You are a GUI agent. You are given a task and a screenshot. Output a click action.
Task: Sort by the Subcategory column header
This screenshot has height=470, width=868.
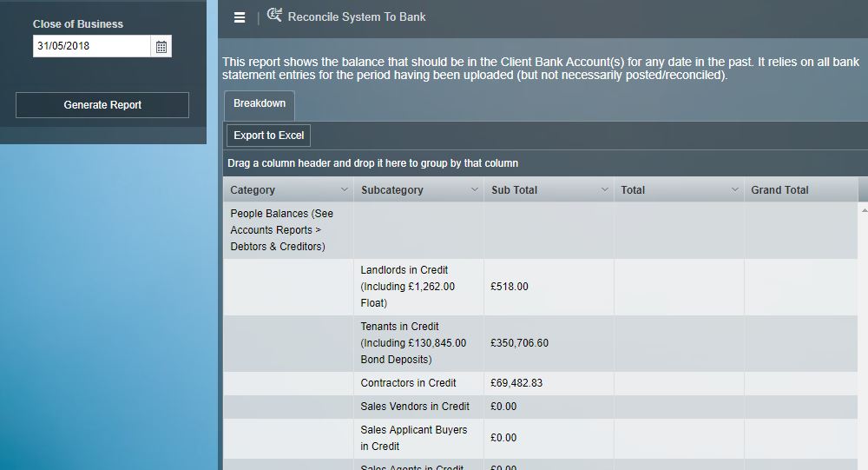(392, 190)
